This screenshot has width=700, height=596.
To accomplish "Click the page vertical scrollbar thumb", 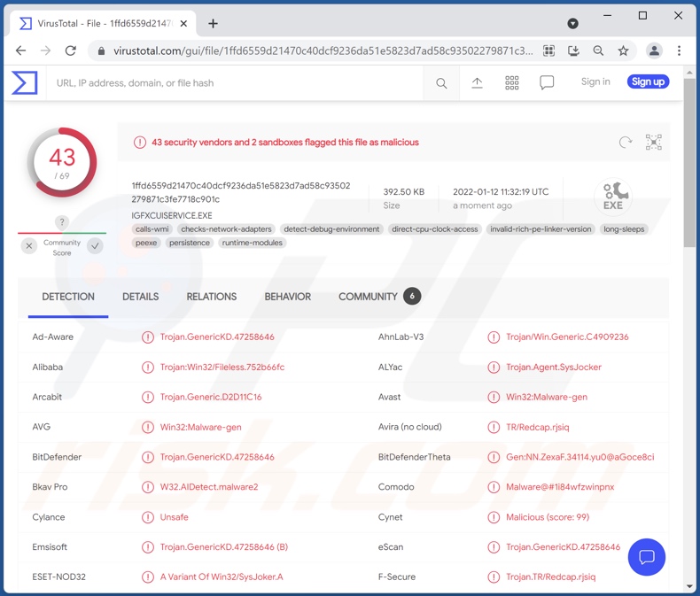I will tap(689, 162).
